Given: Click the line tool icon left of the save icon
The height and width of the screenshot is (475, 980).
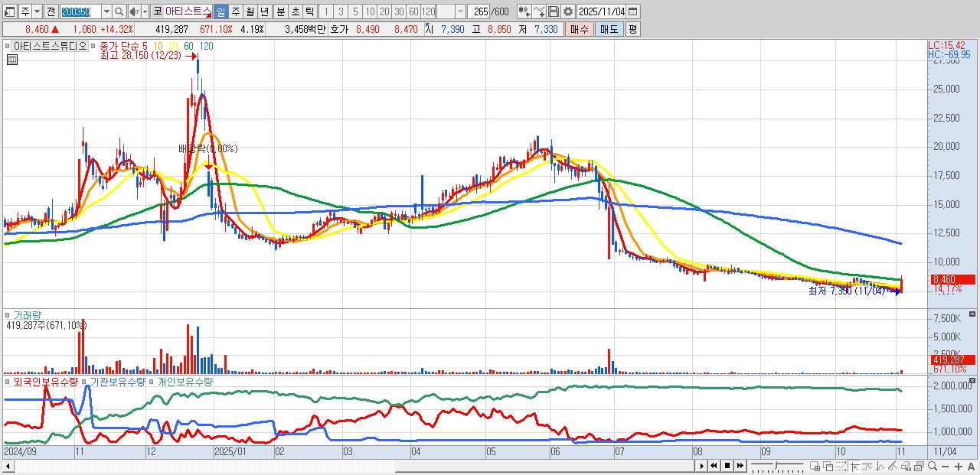Looking at the screenshot, I should pyautogui.click(x=539, y=11).
